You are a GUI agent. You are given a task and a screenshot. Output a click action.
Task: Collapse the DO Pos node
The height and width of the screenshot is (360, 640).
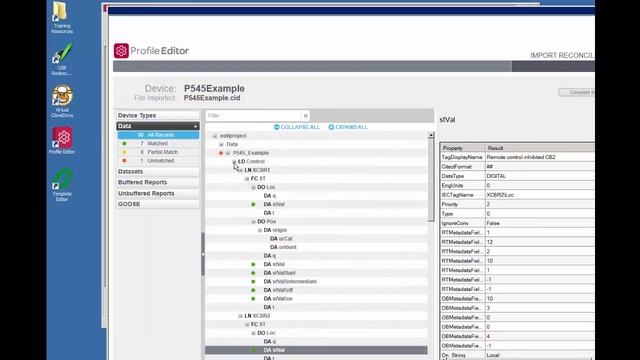point(253,222)
